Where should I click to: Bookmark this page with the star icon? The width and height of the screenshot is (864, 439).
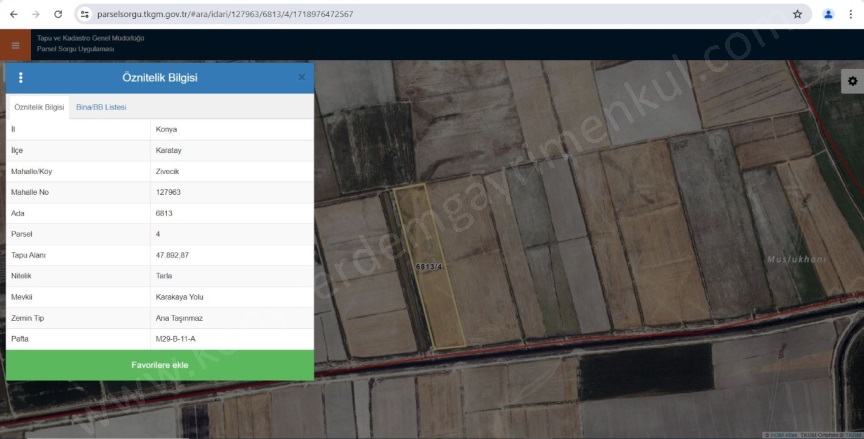point(797,15)
